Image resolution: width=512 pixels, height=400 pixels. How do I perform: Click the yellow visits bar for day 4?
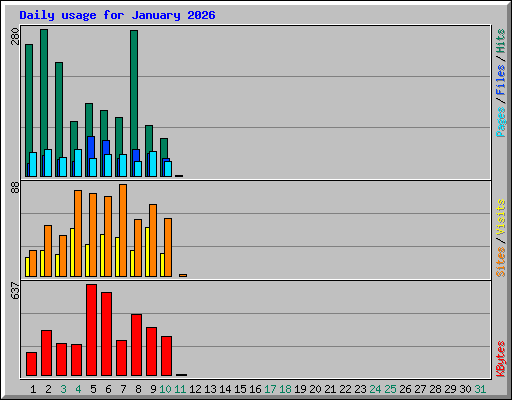coord(72,252)
